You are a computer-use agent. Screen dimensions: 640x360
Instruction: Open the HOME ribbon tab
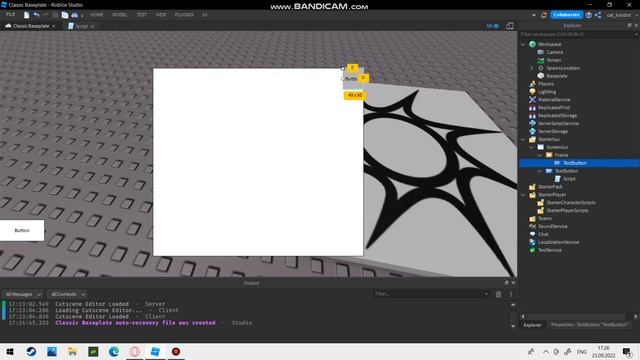pyautogui.click(x=97, y=15)
